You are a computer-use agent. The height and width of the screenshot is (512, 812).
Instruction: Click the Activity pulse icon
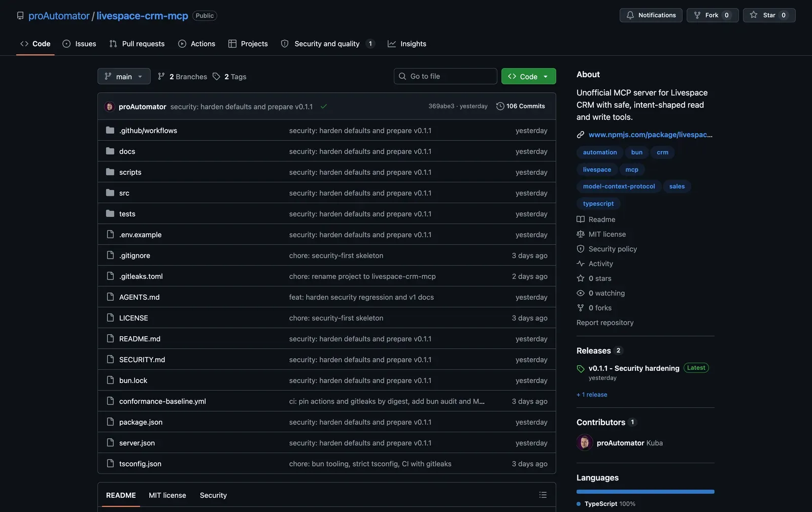click(x=581, y=264)
